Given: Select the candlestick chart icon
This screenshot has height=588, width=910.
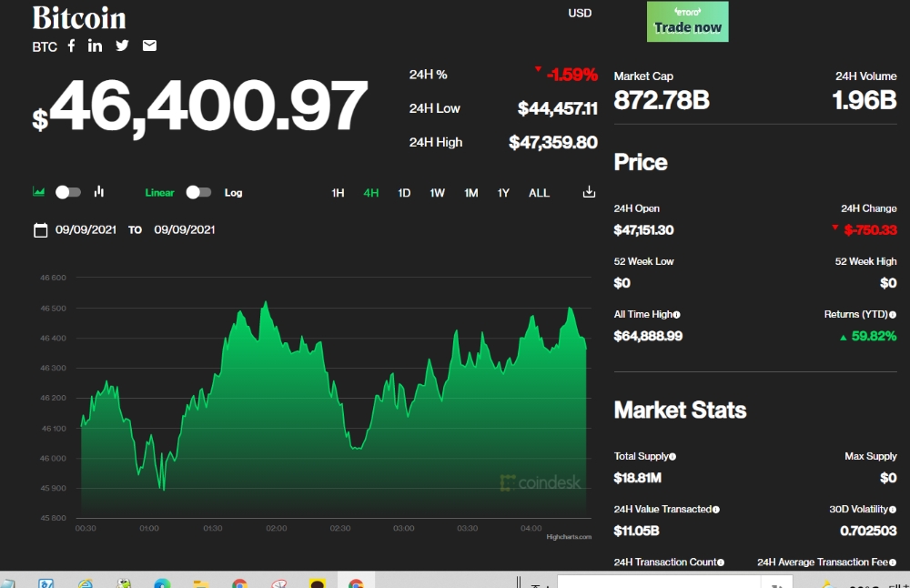Looking at the screenshot, I should [x=99, y=191].
